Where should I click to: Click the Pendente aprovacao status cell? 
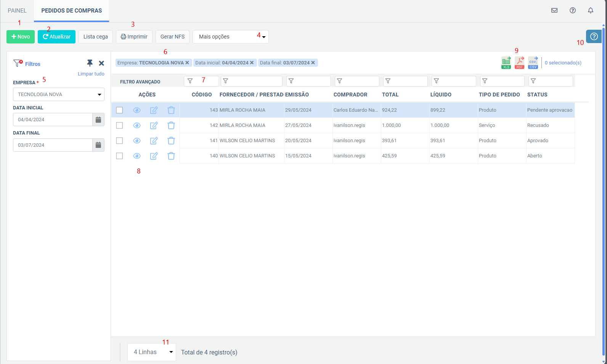[x=550, y=110]
